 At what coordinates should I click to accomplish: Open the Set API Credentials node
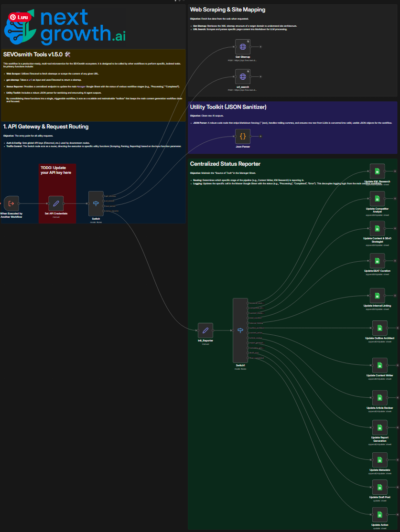[x=56, y=203]
